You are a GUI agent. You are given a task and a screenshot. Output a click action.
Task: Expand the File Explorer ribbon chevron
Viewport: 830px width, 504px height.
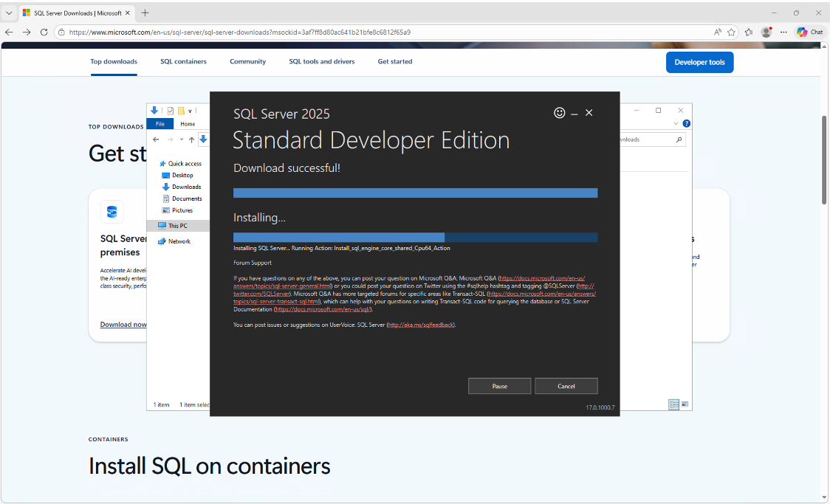pos(676,124)
